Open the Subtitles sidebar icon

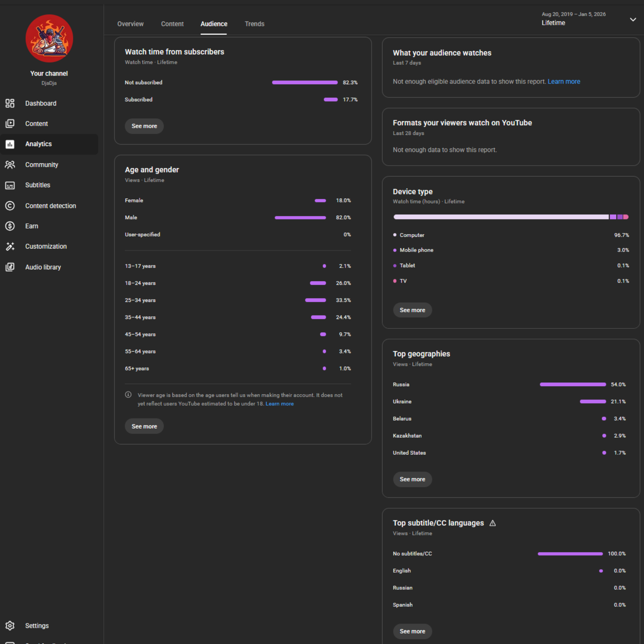10,185
